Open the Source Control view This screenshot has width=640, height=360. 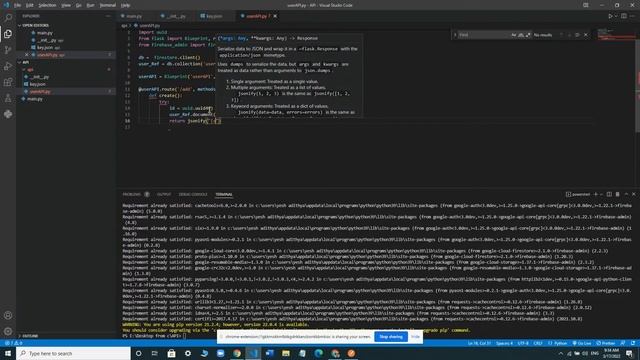click(x=8, y=50)
